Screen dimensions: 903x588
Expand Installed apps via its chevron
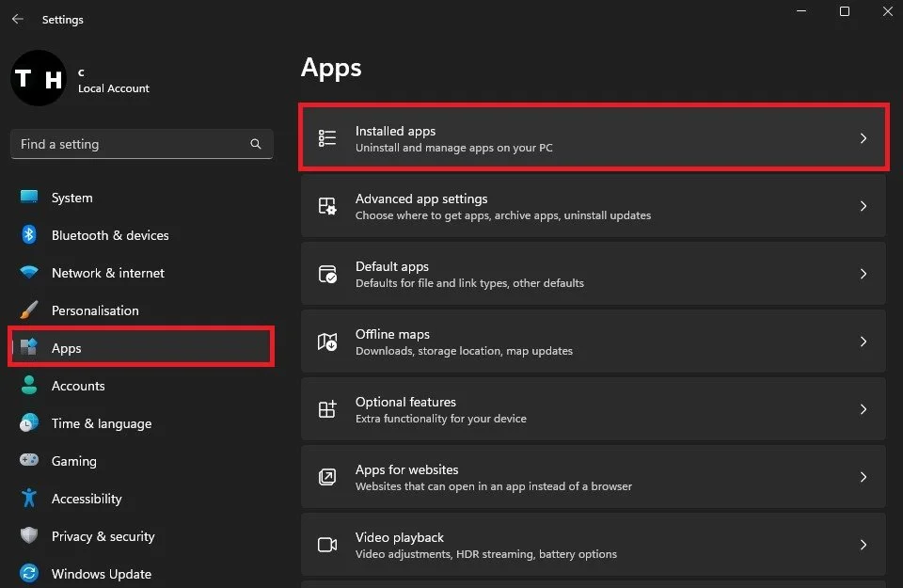[863, 138]
